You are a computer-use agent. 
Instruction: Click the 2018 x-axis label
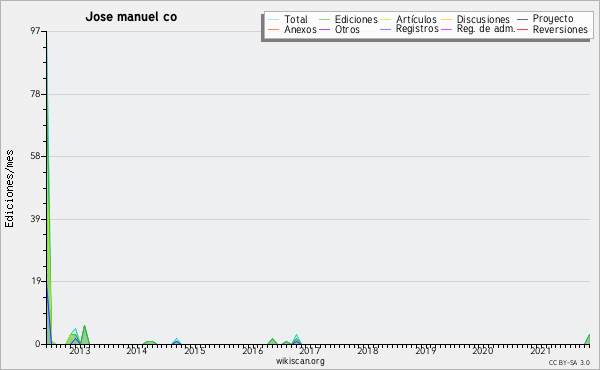coord(368,351)
